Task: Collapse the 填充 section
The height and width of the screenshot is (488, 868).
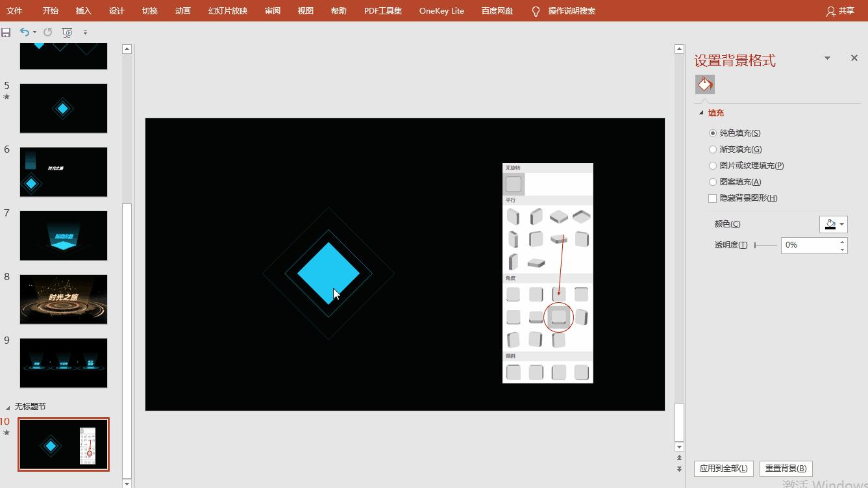Action: 701,113
